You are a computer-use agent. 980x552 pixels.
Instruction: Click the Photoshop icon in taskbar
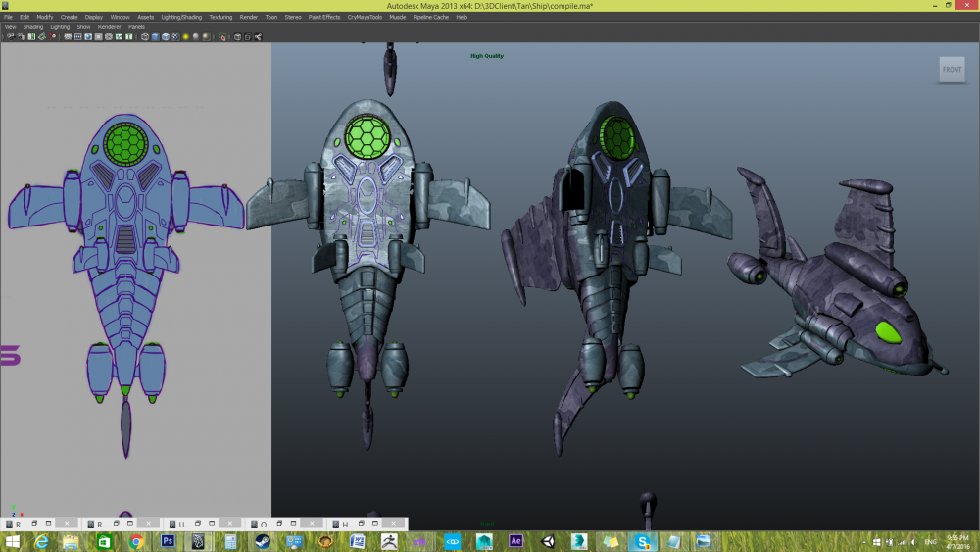[167, 541]
